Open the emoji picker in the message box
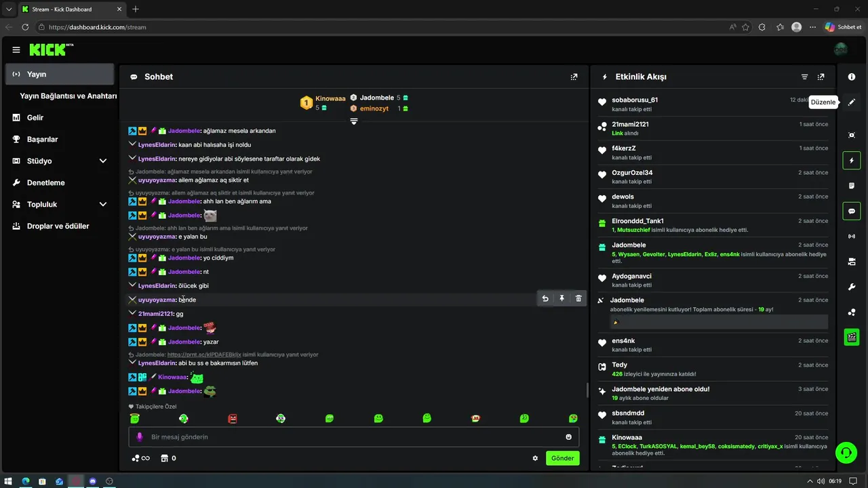 [x=569, y=437]
